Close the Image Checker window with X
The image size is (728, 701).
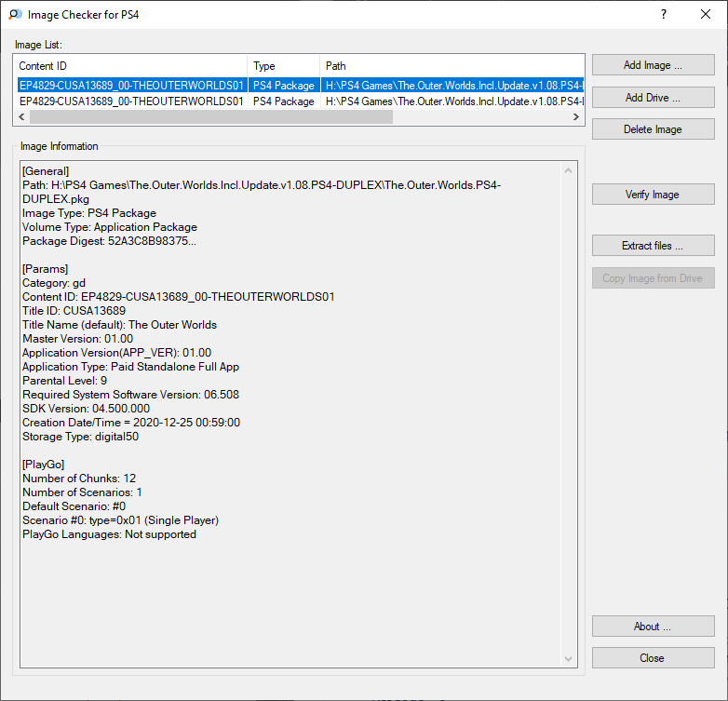coord(706,15)
